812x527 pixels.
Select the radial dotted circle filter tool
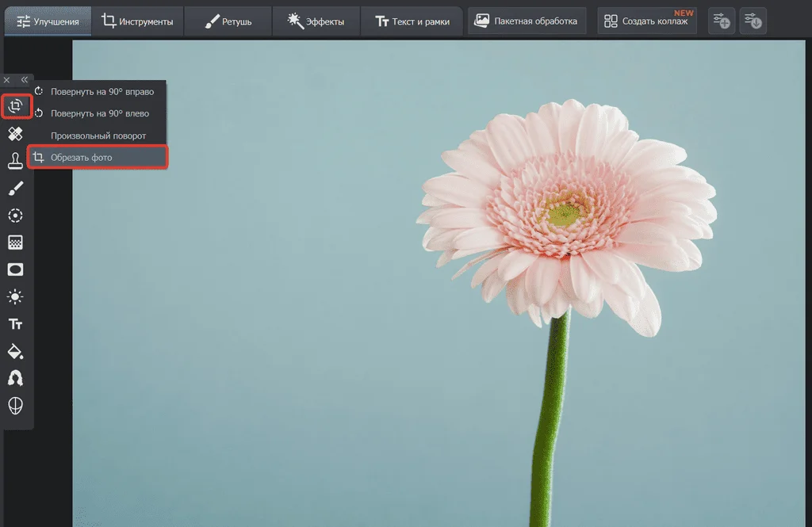tap(16, 216)
